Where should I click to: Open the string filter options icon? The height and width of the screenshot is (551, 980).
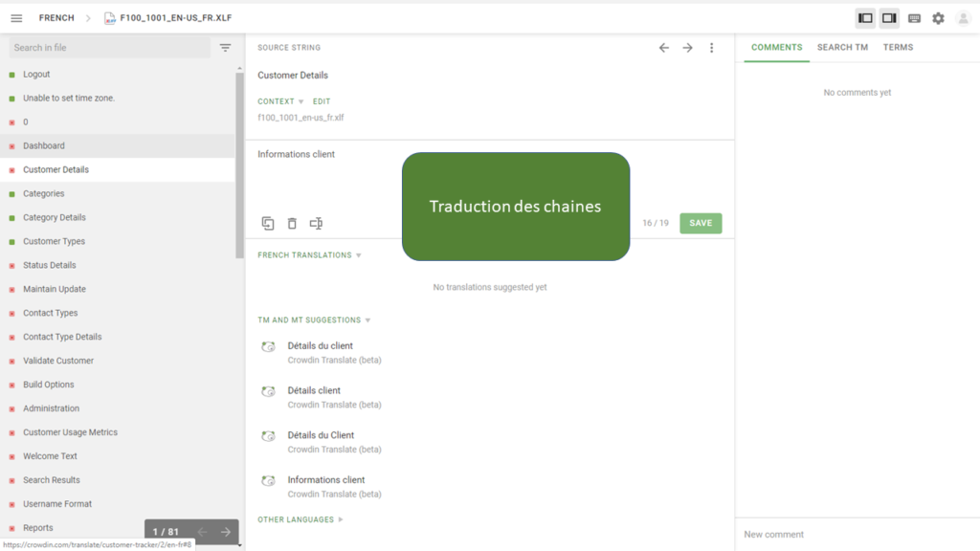(x=225, y=48)
